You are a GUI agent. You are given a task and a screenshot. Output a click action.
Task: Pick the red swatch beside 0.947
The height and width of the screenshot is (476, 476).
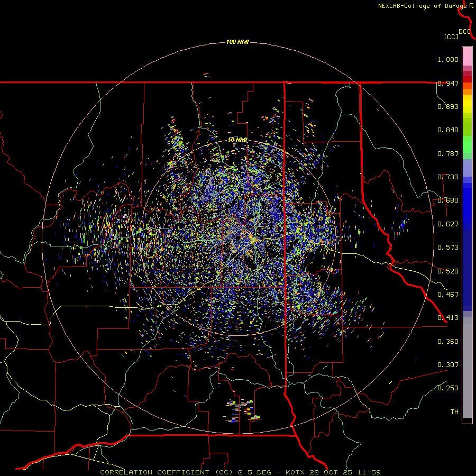pos(467,79)
